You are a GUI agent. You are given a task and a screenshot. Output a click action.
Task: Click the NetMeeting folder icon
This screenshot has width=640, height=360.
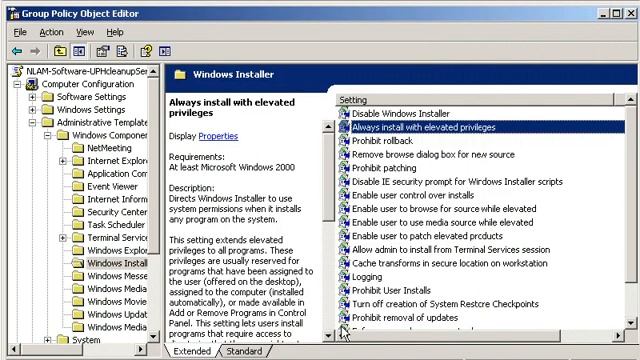pos(78,148)
